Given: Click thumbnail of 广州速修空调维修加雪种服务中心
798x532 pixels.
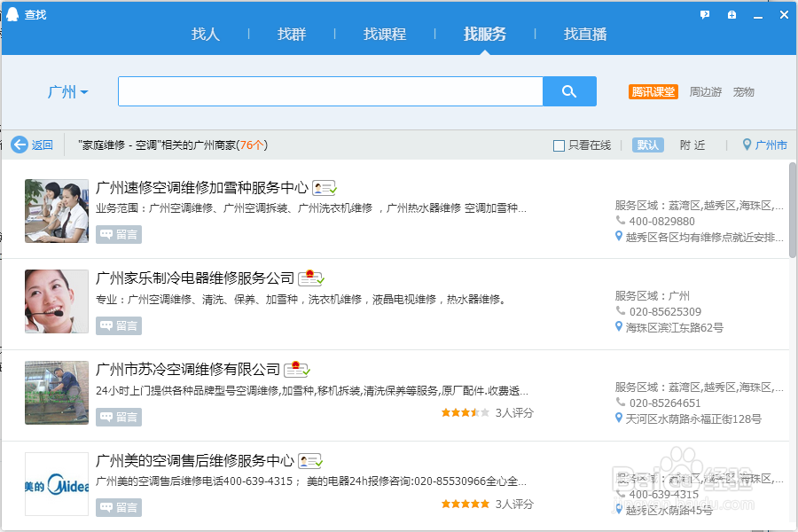Looking at the screenshot, I should click(57, 211).
